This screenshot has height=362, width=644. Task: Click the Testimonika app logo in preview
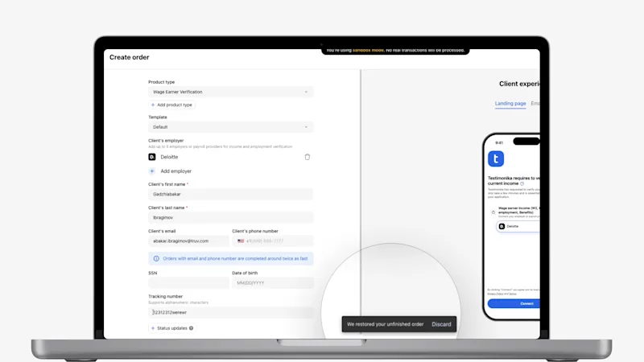(496, 158)
